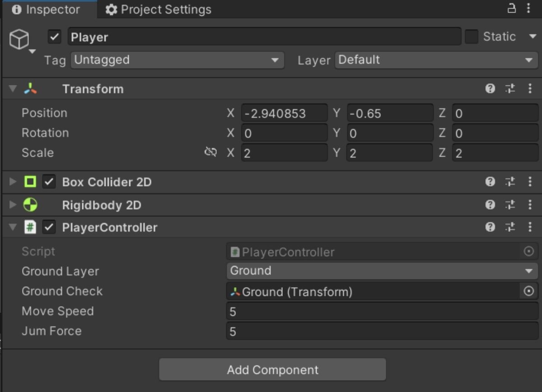Expand the Rigidbody 2D component foldout
This screenshot has height=392, width=542.
point(13,205)
